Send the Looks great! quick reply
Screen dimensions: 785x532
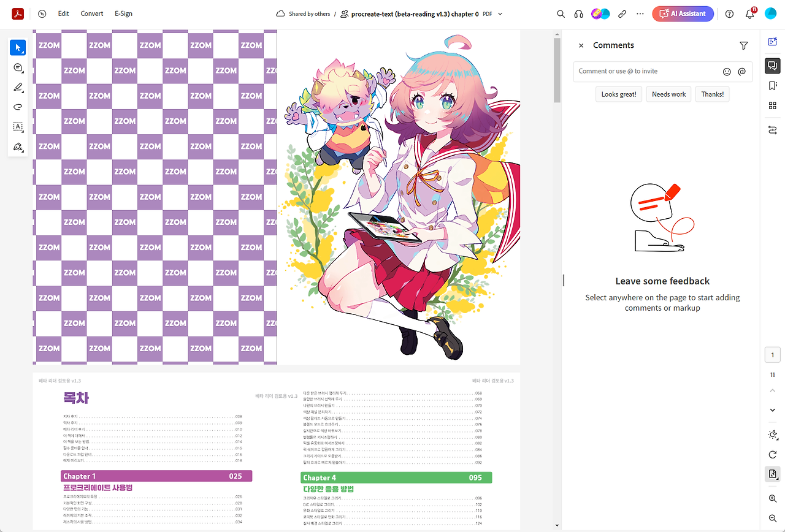click(618, 94)
